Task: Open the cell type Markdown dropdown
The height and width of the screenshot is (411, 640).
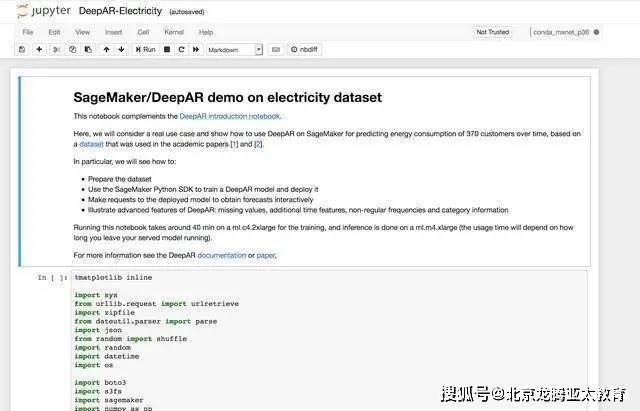Action: point(234,50)
